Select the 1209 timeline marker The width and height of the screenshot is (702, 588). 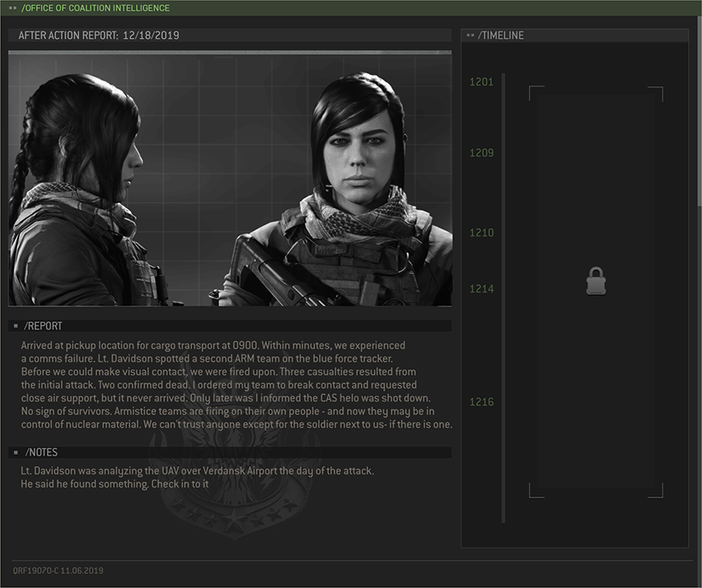pyautogui.click(x=481, y=153)
